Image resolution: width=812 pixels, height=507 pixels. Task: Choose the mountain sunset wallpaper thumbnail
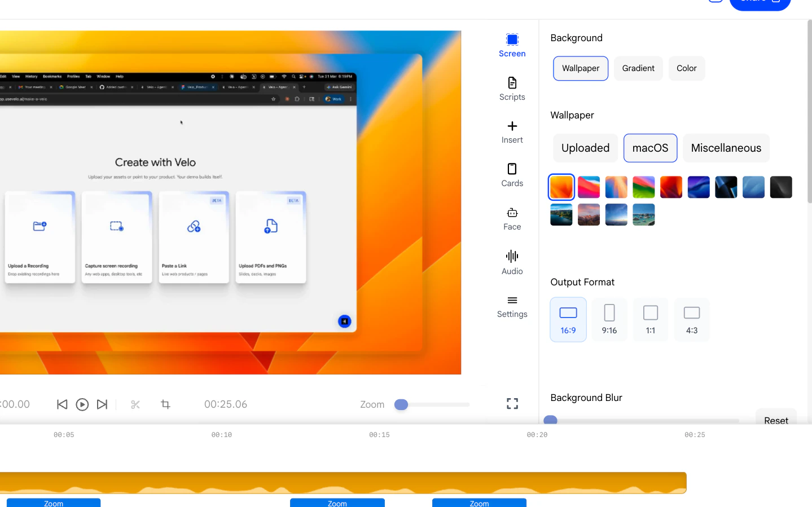coord(589,214)
